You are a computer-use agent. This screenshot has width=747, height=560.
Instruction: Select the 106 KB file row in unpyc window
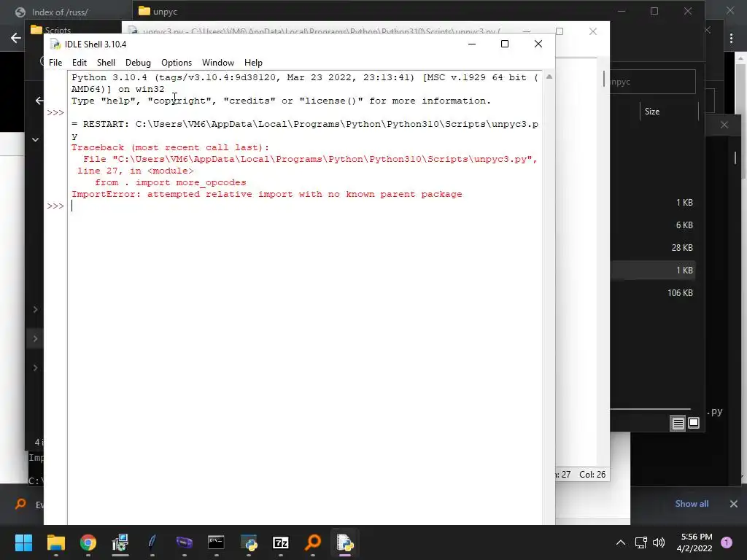(x=653, y=293)
